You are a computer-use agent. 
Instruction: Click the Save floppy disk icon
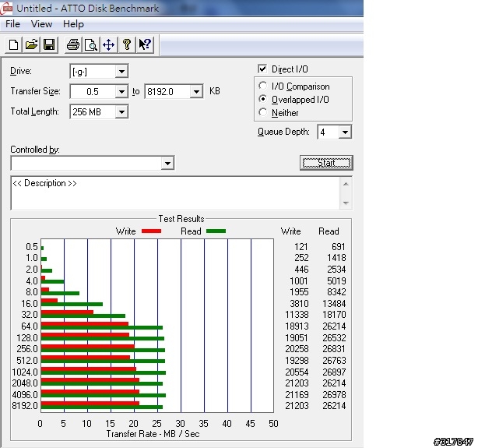(x=49, y=45)
